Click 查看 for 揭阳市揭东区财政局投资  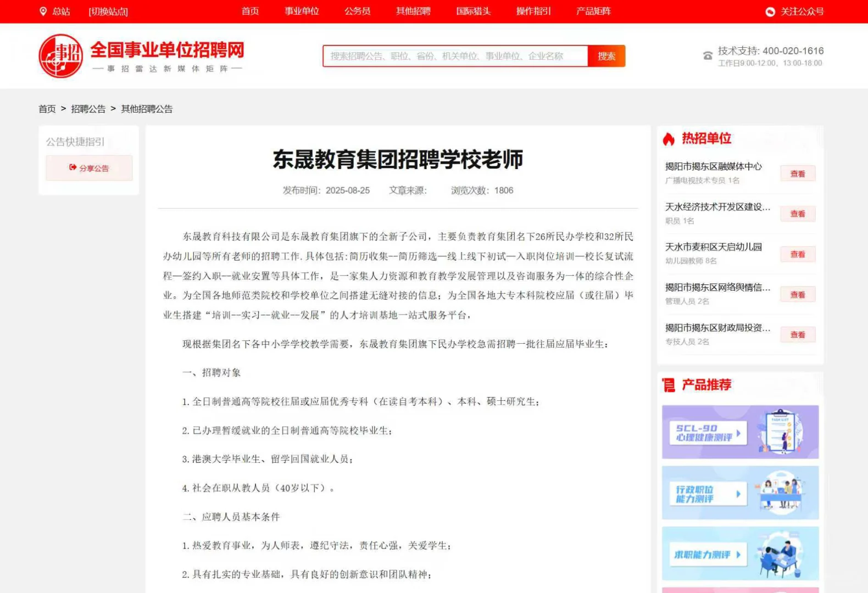coord(798,334)
